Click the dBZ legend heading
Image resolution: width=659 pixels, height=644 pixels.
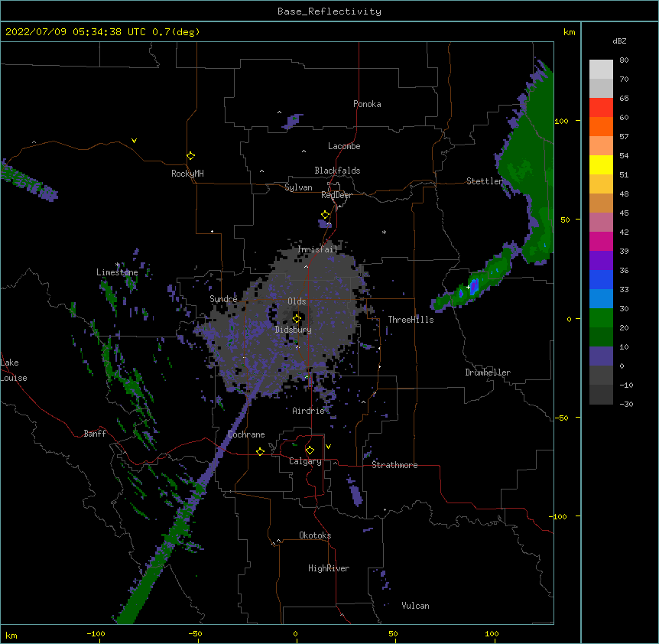pos(619,41)
